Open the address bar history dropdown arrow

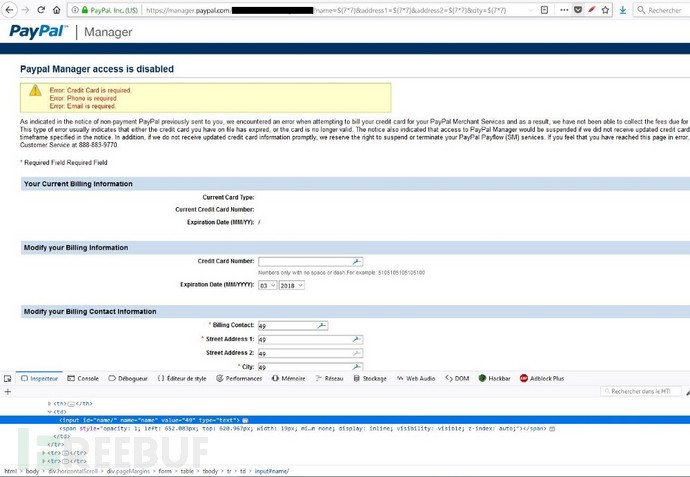click(x=531, y=10)
